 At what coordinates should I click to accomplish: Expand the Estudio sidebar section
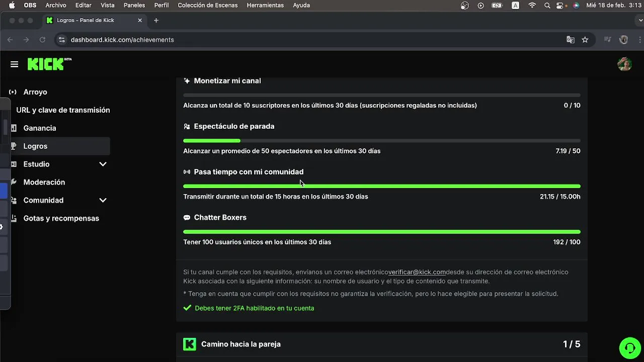click(x=103, y=164)
